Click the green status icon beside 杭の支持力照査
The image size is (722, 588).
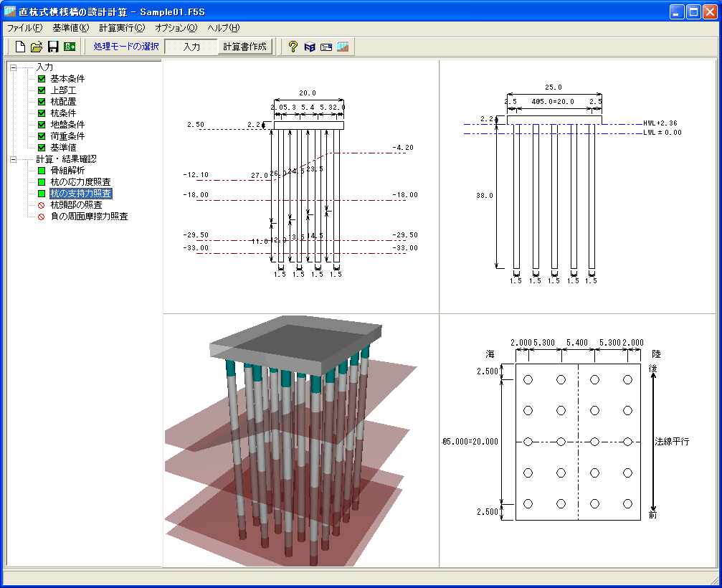point(42,194)
